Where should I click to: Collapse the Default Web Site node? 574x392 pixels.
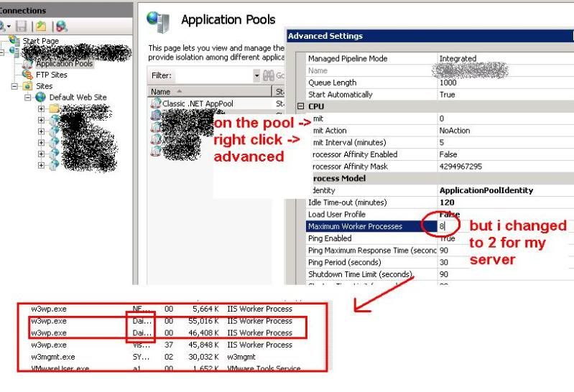pos(28,98)
